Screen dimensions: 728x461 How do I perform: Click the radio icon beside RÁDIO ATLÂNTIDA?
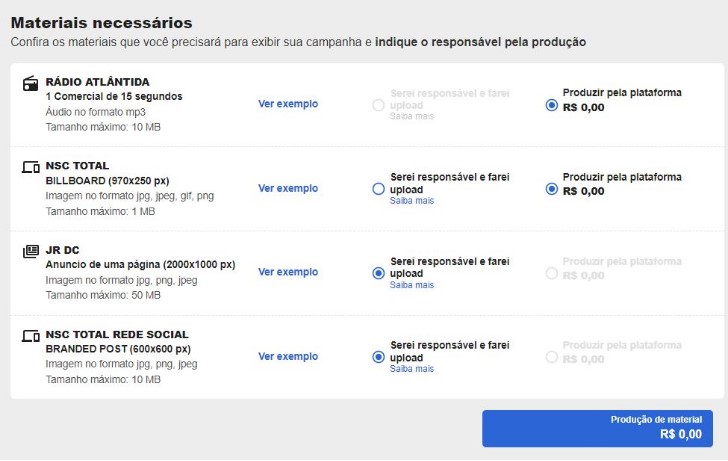[x=30, y=83]
